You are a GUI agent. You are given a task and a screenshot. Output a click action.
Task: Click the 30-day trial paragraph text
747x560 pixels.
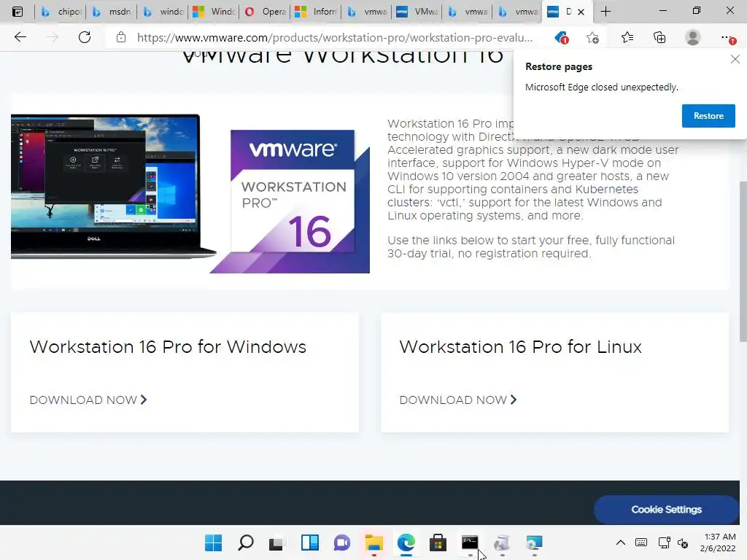pyautogui.click(x=531, y=246)
